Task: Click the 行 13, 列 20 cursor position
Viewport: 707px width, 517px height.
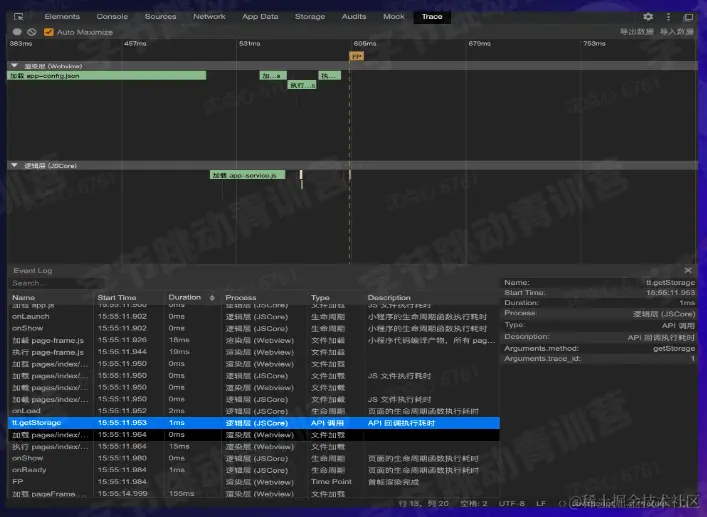Action: click(x=423, y=503)
